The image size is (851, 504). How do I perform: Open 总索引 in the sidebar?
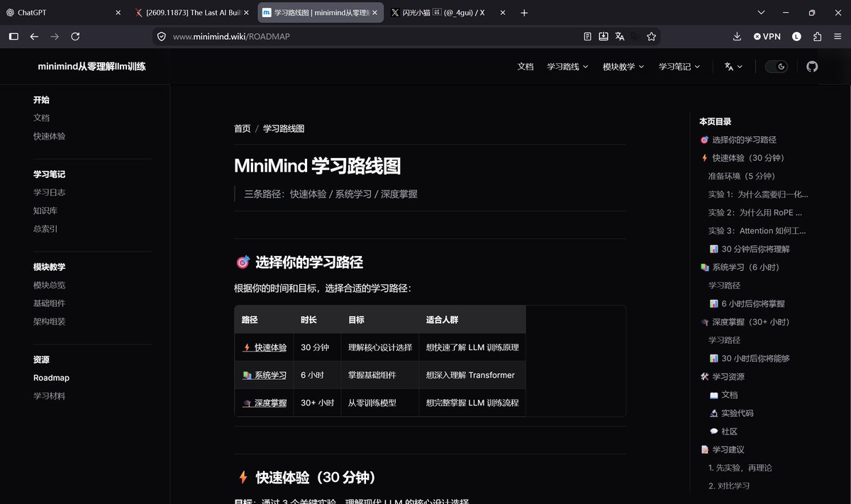coord(45,229)
